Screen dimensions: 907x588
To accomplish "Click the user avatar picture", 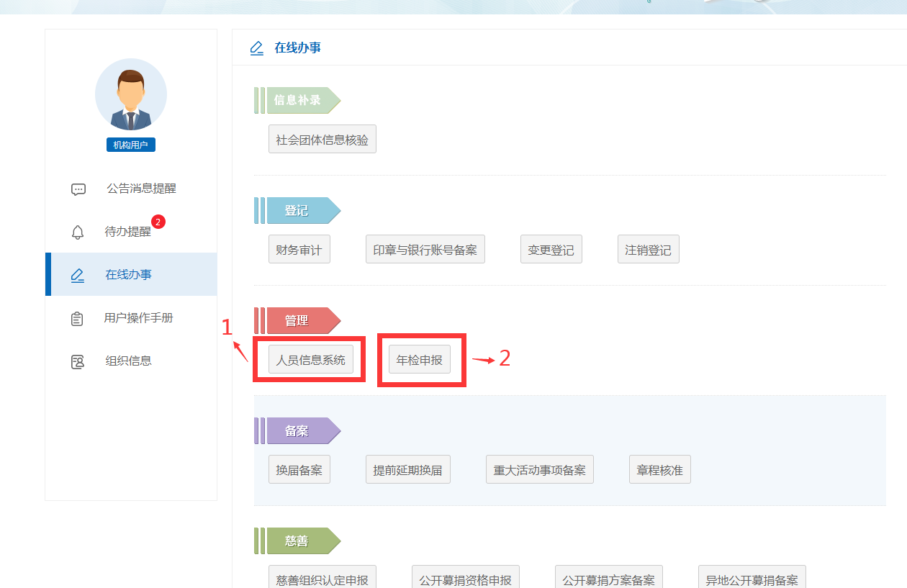I will tap(131, 95).
